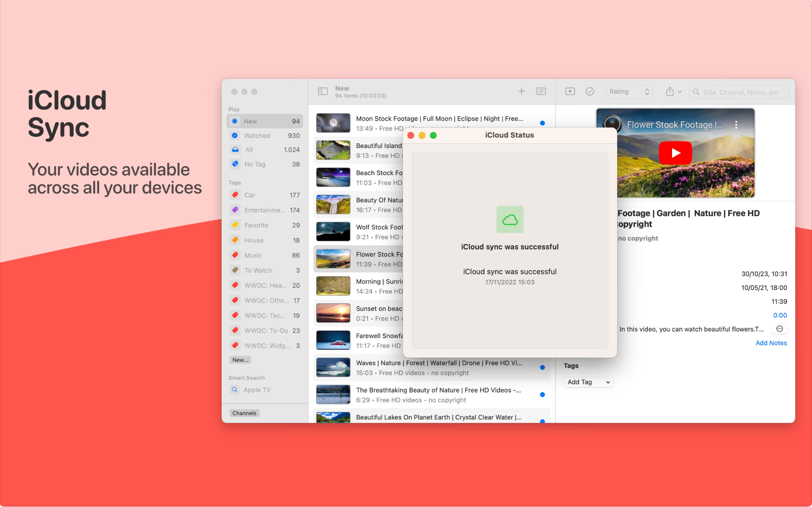Open WWDC: Othe... tag in sidebar
The height and width of the screenshot is (507, 812).
click(x=265, y=300)
